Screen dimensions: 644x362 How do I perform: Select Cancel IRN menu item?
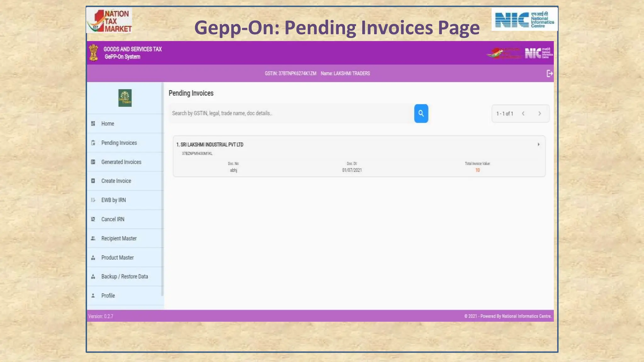coord(125,219)
